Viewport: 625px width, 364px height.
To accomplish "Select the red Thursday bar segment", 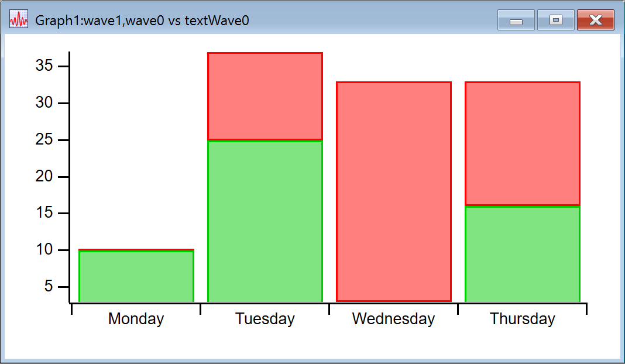I will pos(522,143).
